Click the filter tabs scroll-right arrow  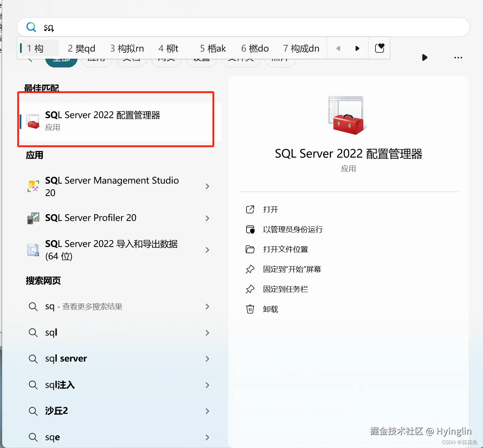(x=424, y=57)
